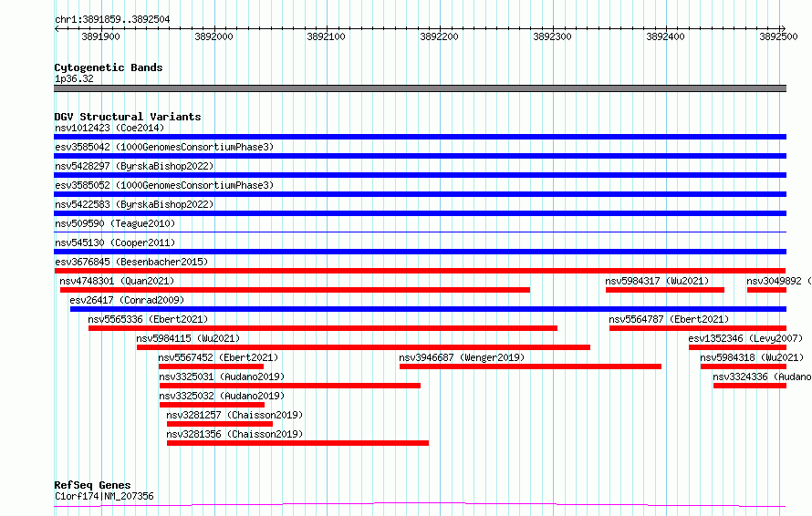Select the red bar under nsv3325031
Image resolution: width=812 pixels, height=516 pixels.
click(290, 386)
